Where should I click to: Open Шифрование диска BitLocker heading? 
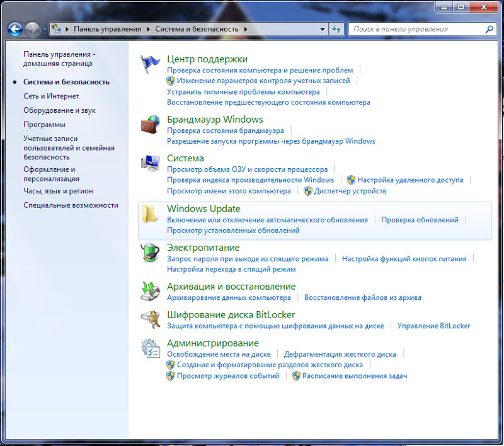coord(231,314)
